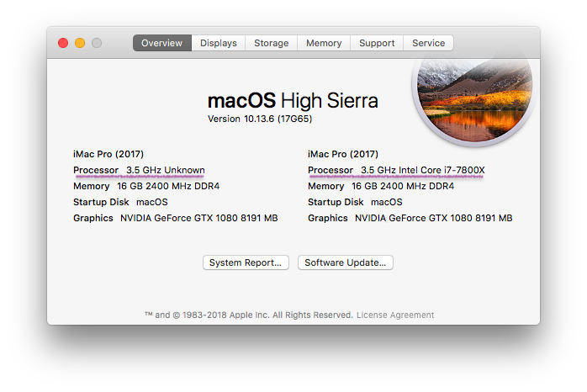Minimize the window with the yellow button
587x392 pixels.
(x=80, y=43)
